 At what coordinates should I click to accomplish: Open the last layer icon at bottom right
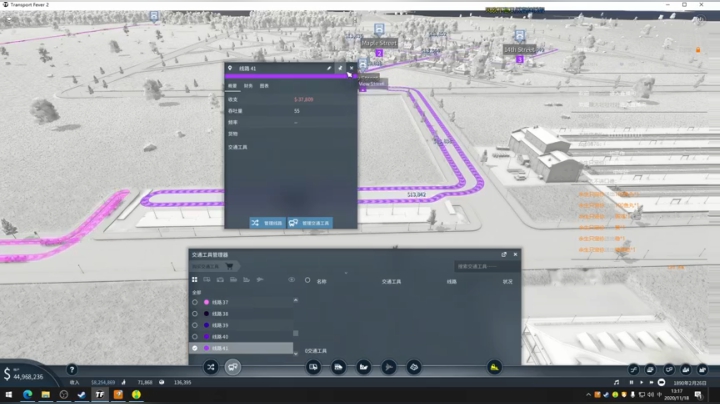(703, 369)
